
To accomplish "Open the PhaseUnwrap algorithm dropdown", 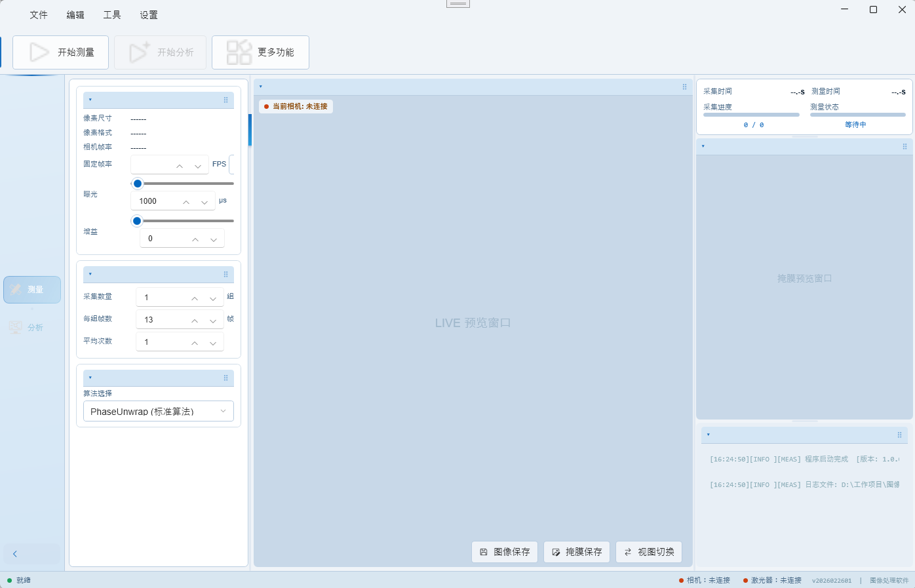I will 159,412.
